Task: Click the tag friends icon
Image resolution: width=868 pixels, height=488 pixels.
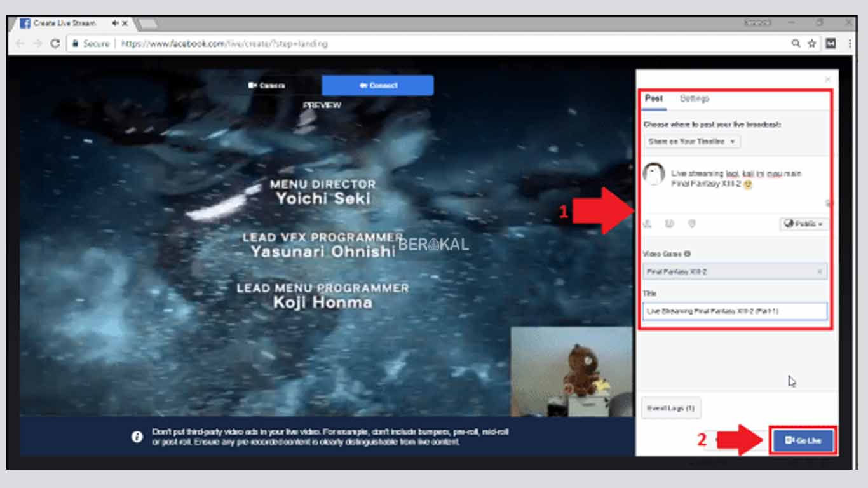Action: 648,224
